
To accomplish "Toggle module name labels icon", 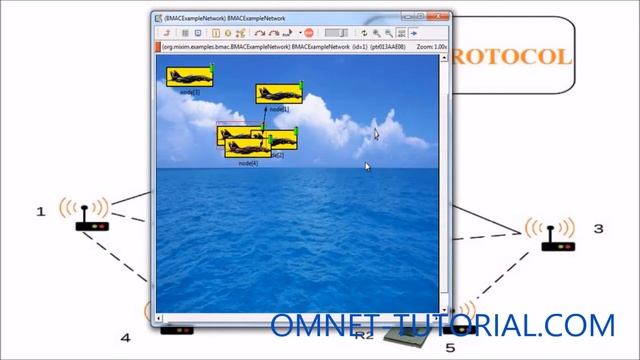I will 402,33.
